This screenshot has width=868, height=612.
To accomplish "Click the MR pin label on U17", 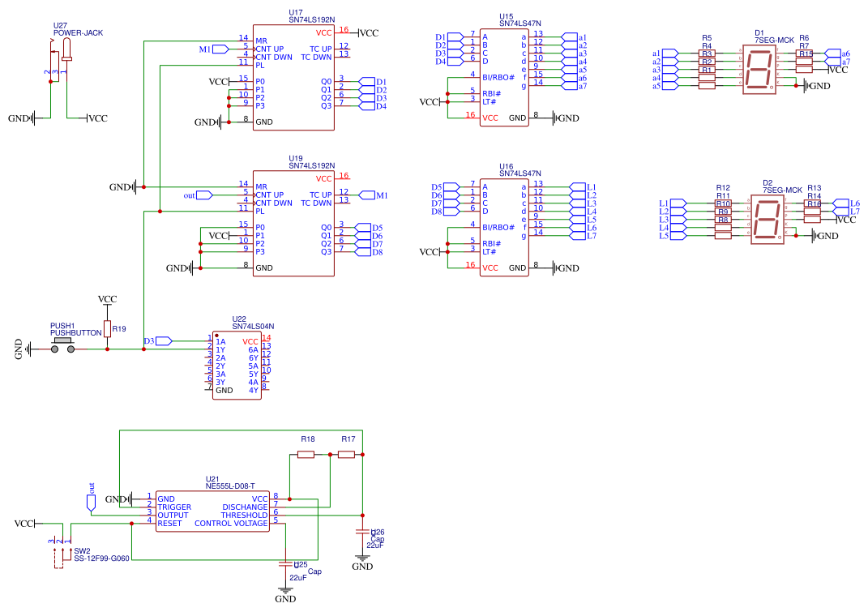I will [261, 41].
